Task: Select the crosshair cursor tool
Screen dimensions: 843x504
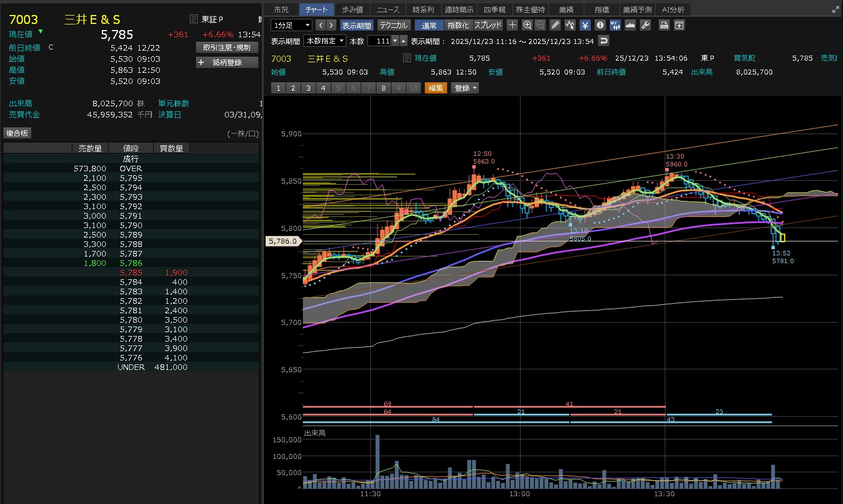Action: 512,25
